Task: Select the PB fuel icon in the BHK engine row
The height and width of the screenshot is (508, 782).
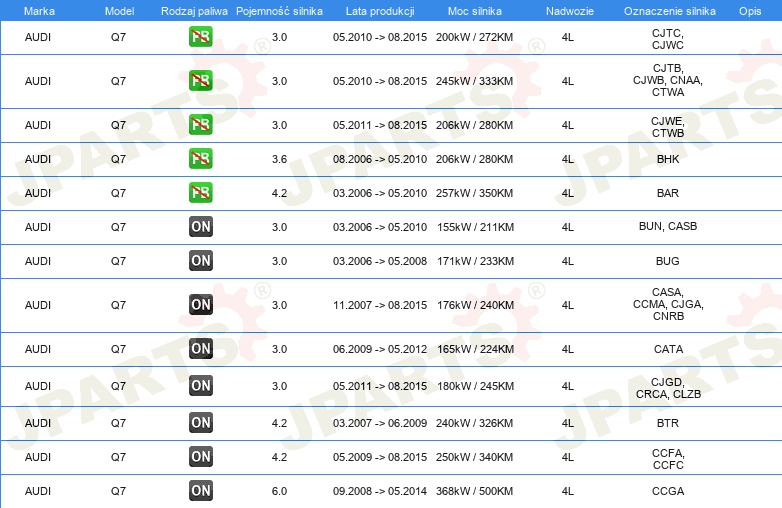Action: 201,159
